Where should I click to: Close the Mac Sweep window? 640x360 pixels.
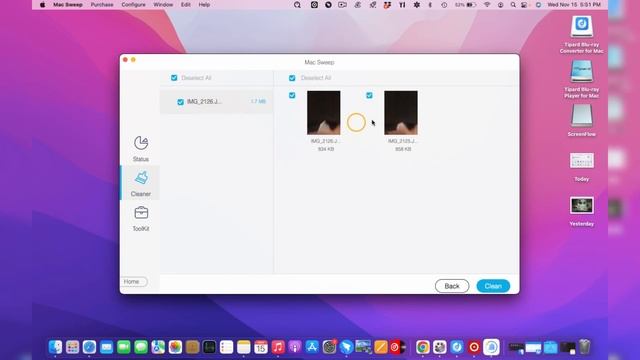tap(125, 60)
